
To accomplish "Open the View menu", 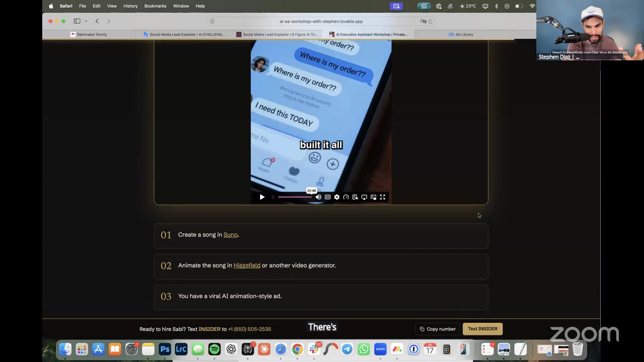I will click(112, 6).
